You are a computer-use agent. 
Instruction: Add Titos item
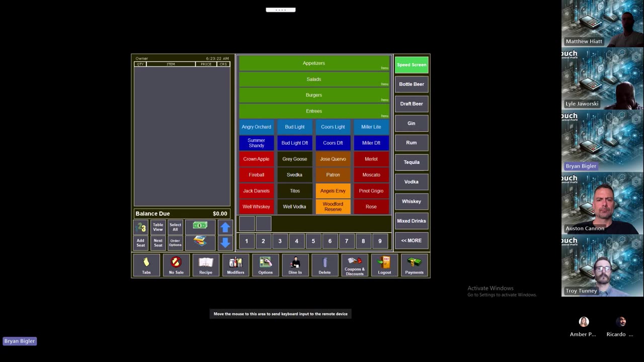[x=295, y=191]
